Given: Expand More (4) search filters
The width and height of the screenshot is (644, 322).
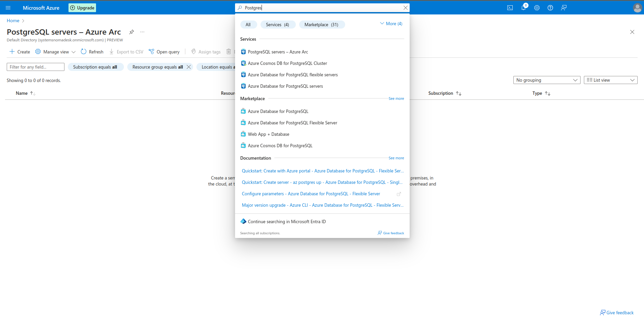Looking at the screenshot, I should pos(391,24).
